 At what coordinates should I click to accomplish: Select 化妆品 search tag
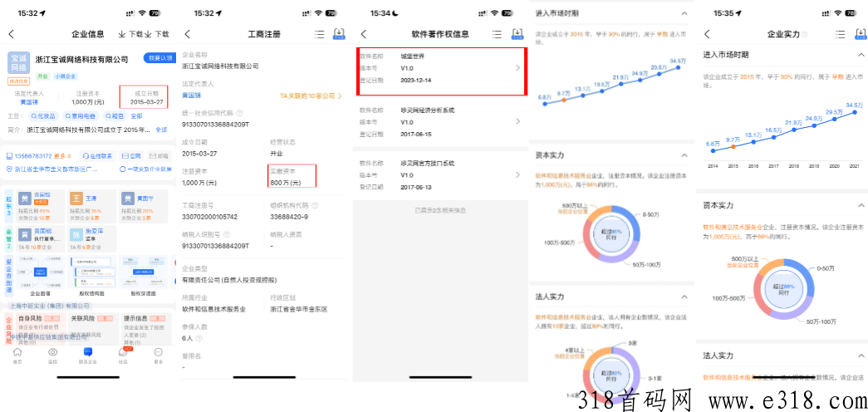click(45, 116)
